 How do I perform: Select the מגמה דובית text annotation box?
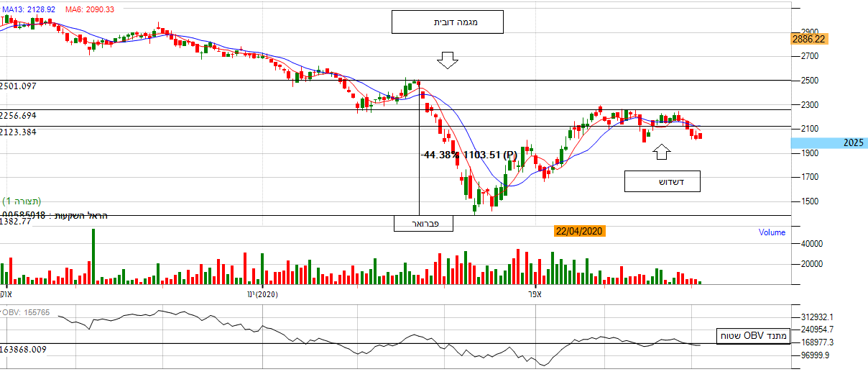[x=447, y=22]
